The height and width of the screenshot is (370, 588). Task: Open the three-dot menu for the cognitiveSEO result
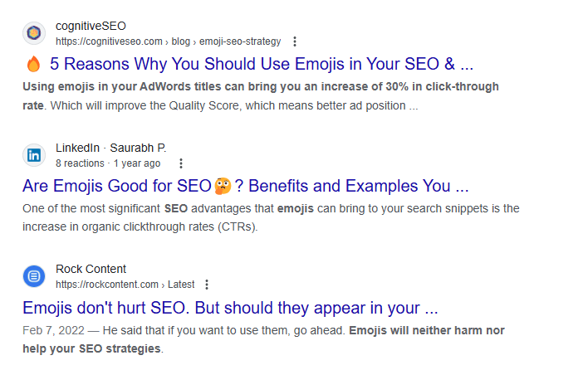[x=295, y=41]
